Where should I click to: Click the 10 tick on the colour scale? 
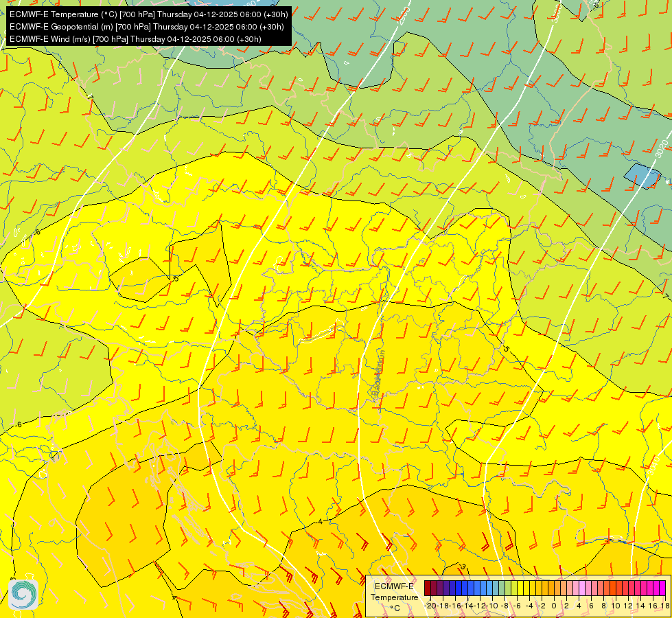click(616, 606)
